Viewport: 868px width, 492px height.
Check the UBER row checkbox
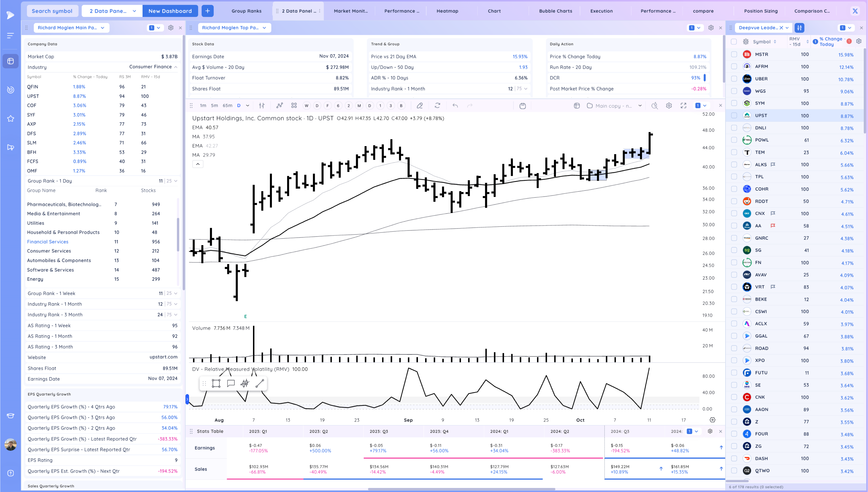click(734, 79)
